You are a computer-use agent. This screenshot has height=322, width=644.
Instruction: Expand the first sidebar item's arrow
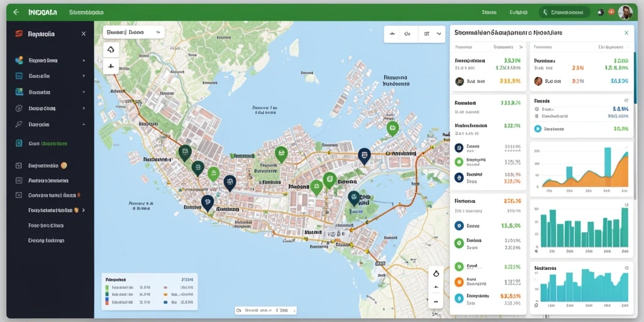coord(84,60)
